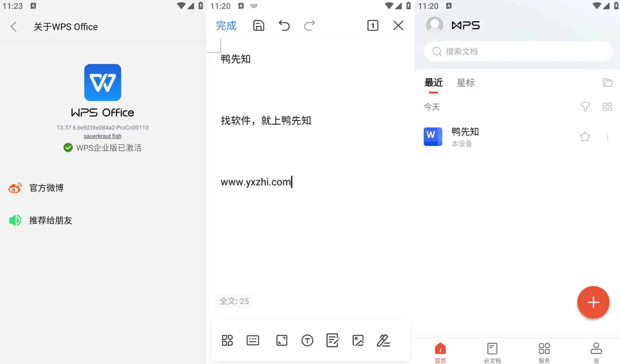The width and height of the screenshot is (620, 364).
Task: Tap the 完成 button to finish editing
Action: tap(226, 25)
